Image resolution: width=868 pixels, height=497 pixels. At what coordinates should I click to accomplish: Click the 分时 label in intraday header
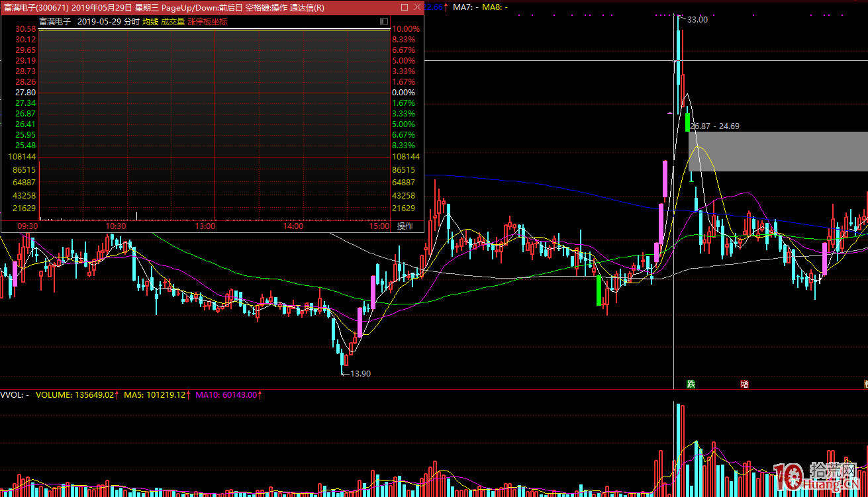pos(131,21)
